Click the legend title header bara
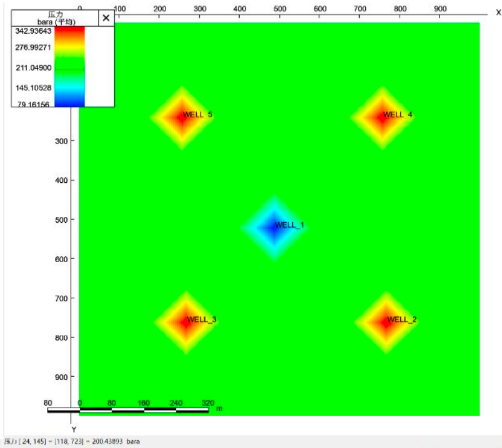The image size is (502, 448). 55,18
